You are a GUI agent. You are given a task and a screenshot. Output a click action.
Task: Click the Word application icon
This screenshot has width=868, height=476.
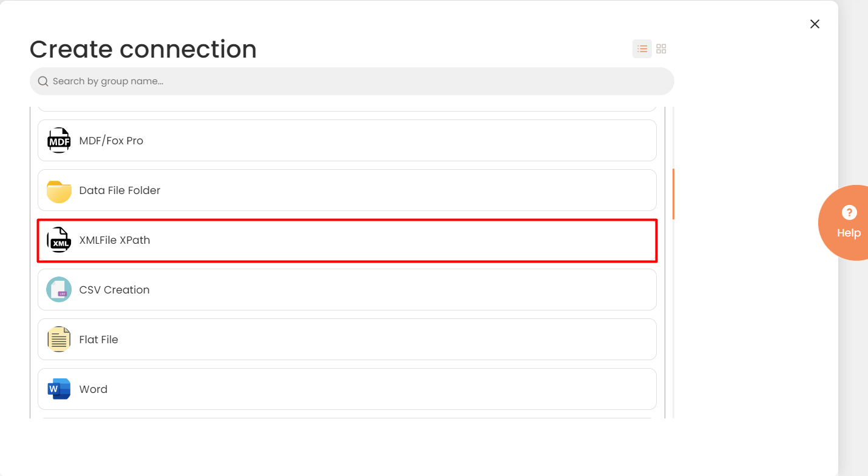pos(58,389)
